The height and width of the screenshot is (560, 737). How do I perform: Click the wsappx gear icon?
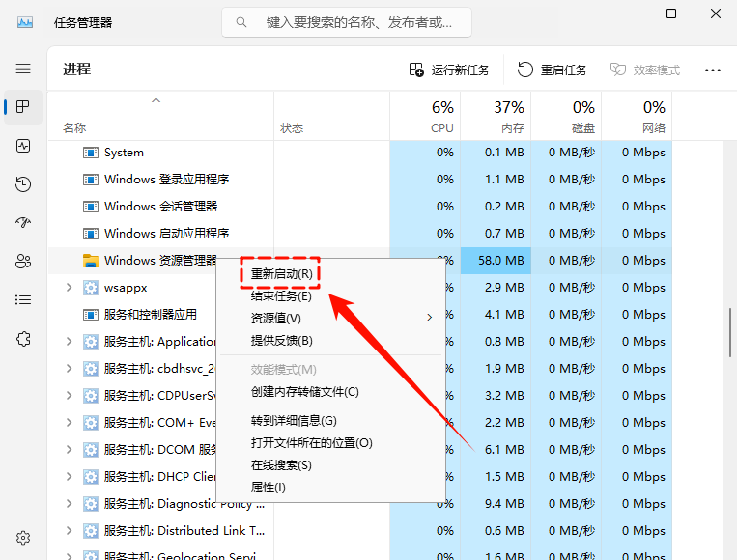(x=90, y=288)
